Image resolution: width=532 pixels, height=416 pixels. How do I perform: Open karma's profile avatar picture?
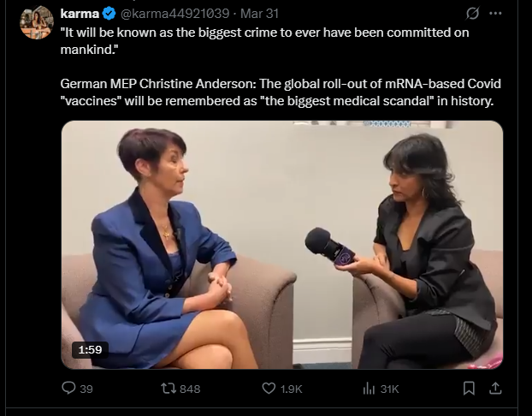pos(38,22)
